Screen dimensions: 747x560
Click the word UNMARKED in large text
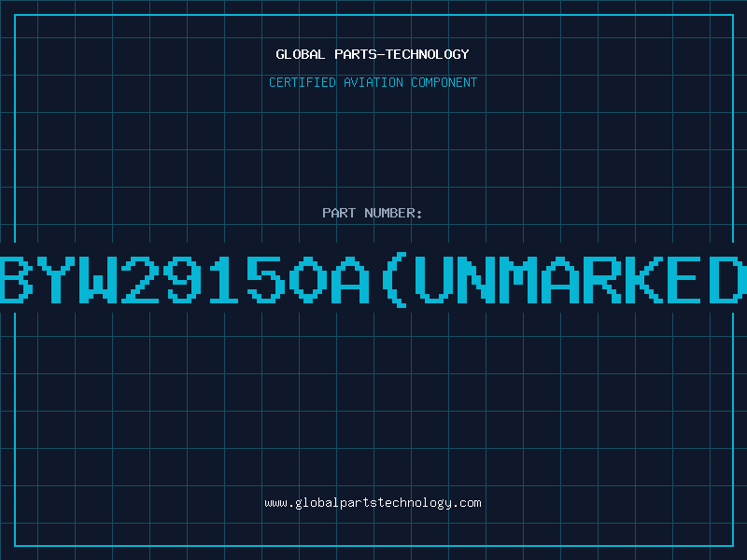(x=581, y=279)
